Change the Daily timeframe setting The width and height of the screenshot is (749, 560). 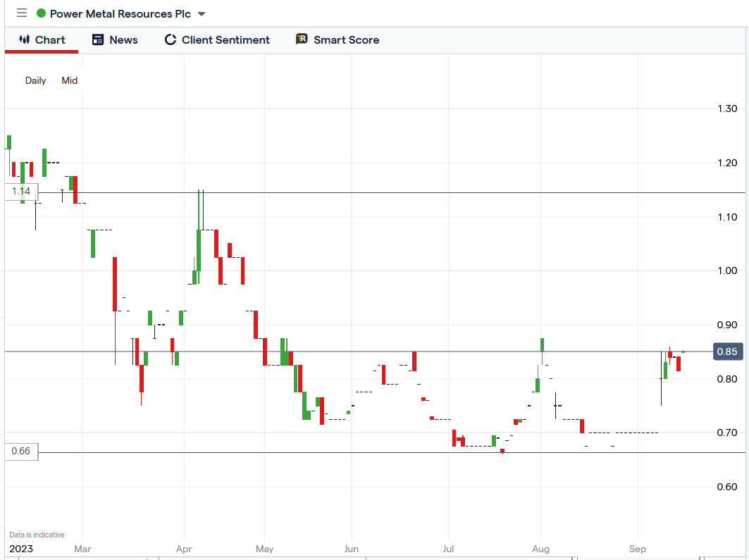[x=35, y=80]
